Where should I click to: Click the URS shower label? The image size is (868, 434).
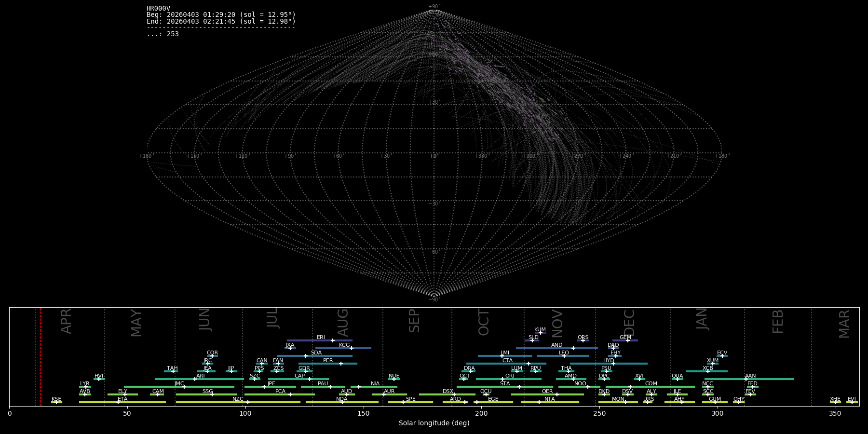[649, 399]
